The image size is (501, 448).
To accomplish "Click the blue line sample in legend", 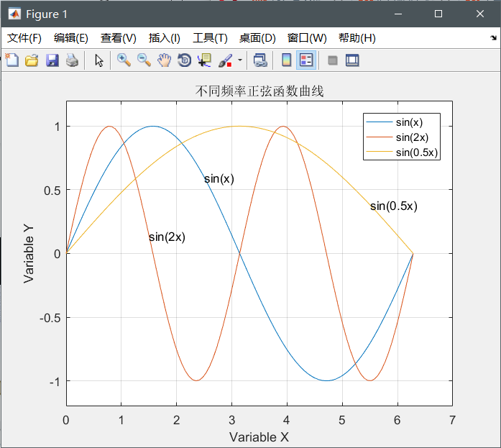I will click(x=380, y=122).
